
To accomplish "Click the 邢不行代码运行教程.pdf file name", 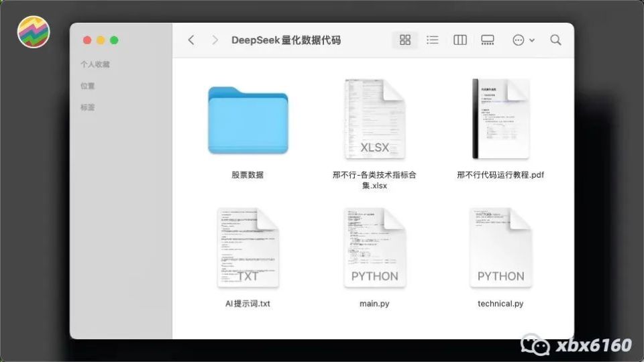I will [x=500, y=175].
